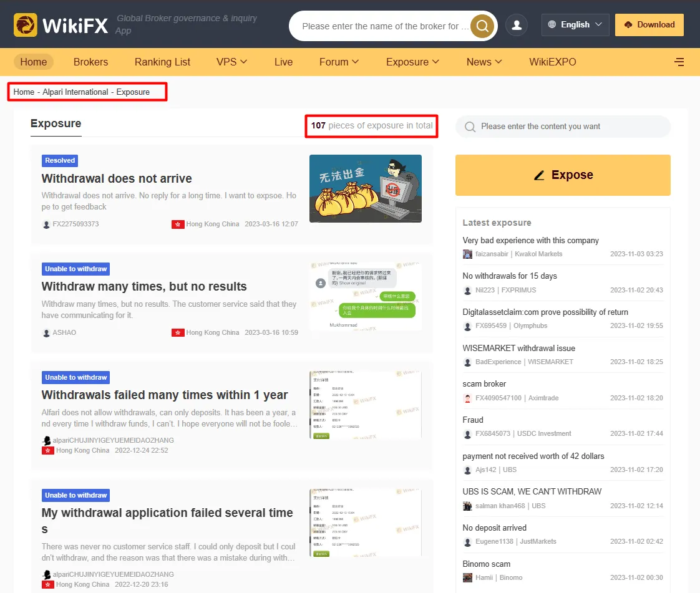Click the cloud download icon
Viewport: 700px width, 593px height.
(628, 24)
